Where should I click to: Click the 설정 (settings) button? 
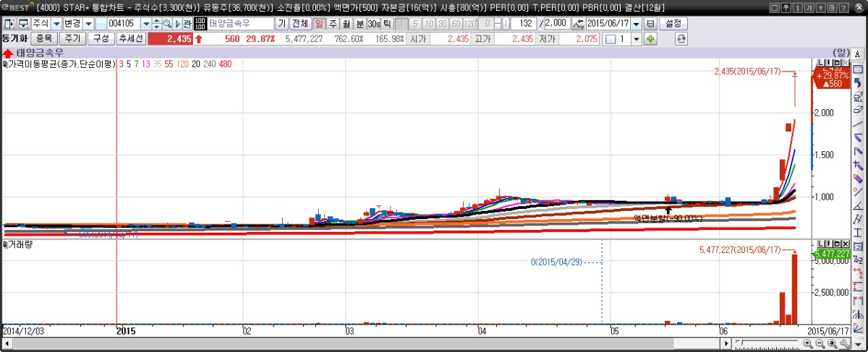click(673, 24)
